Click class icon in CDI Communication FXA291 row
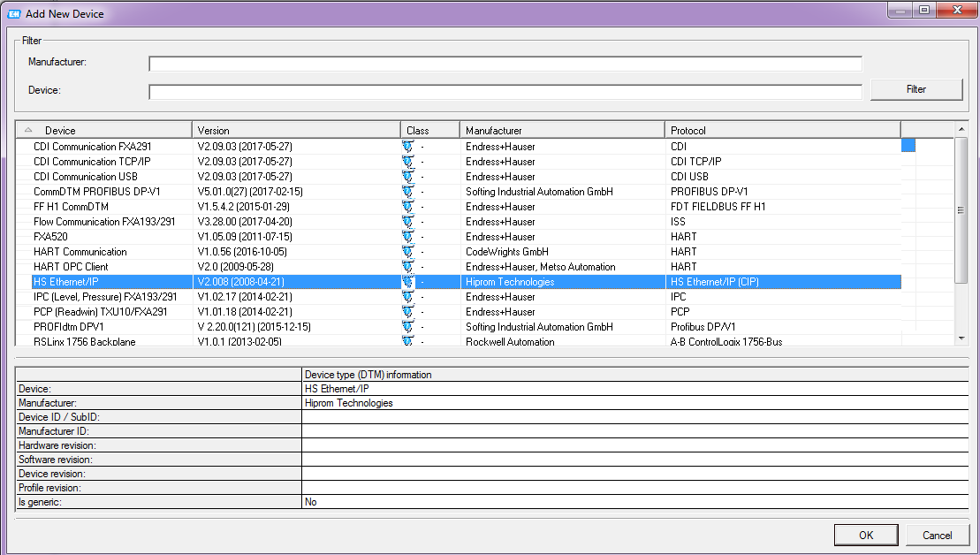 click(x=407, y=147)
